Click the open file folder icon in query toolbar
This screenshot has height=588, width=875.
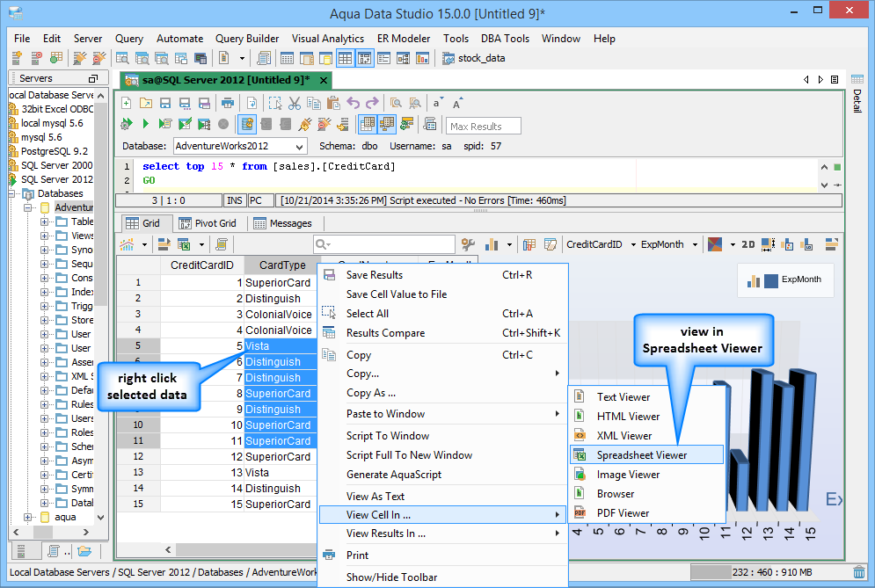146,103
